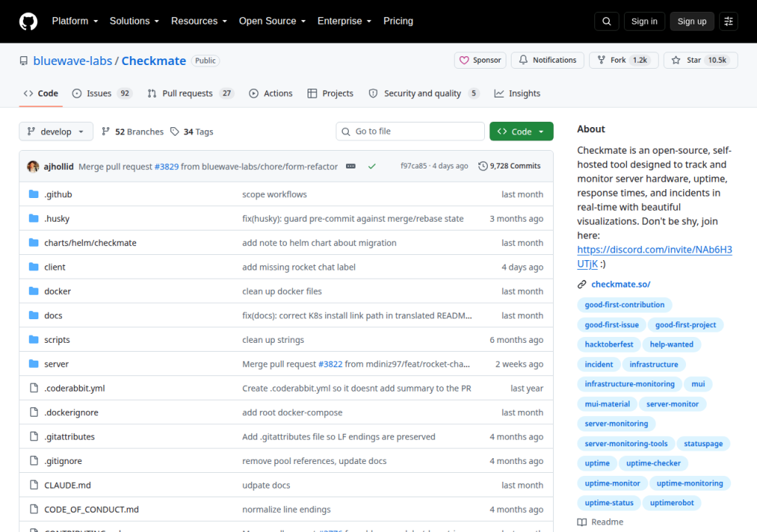The image size is (757, 532).
Task: Open commit hash f97ca85
Action: (x=414, y=166)
